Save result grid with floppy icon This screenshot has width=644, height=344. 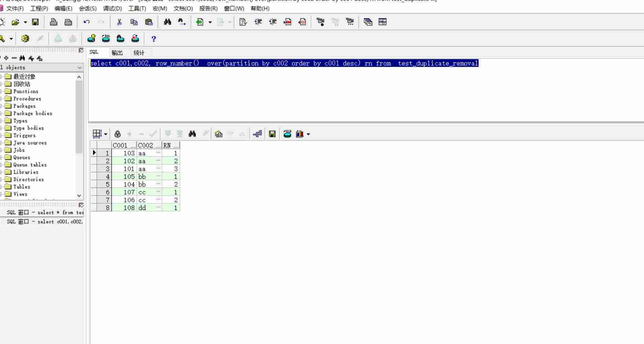(x=272, y=134)
